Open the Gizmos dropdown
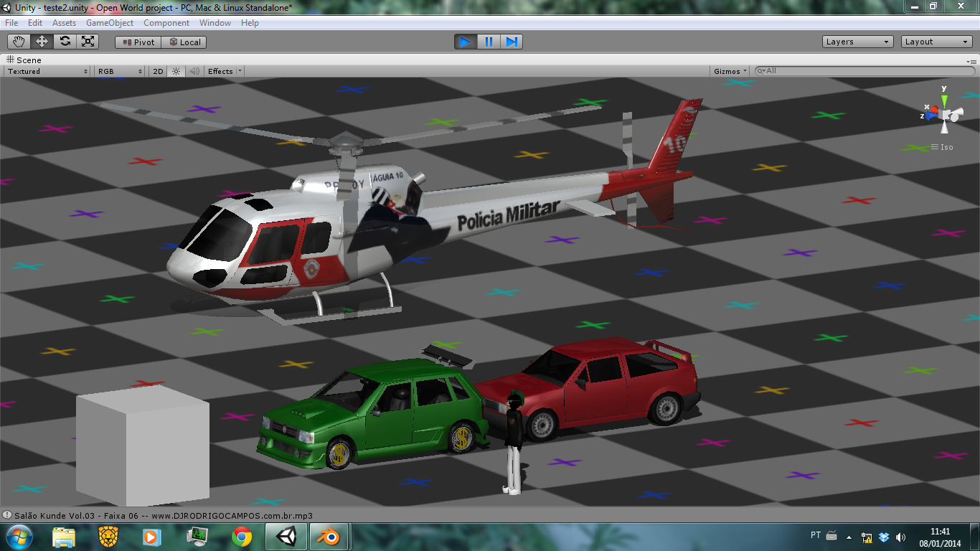This screenshot has height=551, width=980. (x=730, y=71)
